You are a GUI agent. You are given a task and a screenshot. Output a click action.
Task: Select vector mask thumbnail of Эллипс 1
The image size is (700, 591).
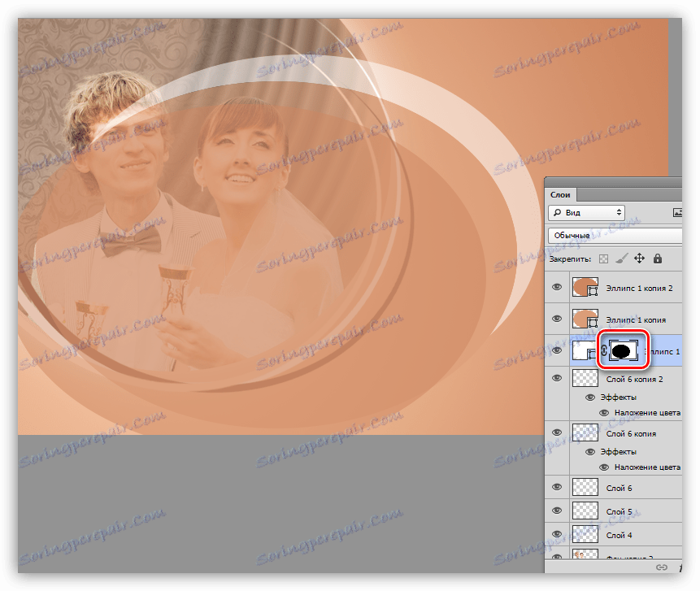click(624, 351)
